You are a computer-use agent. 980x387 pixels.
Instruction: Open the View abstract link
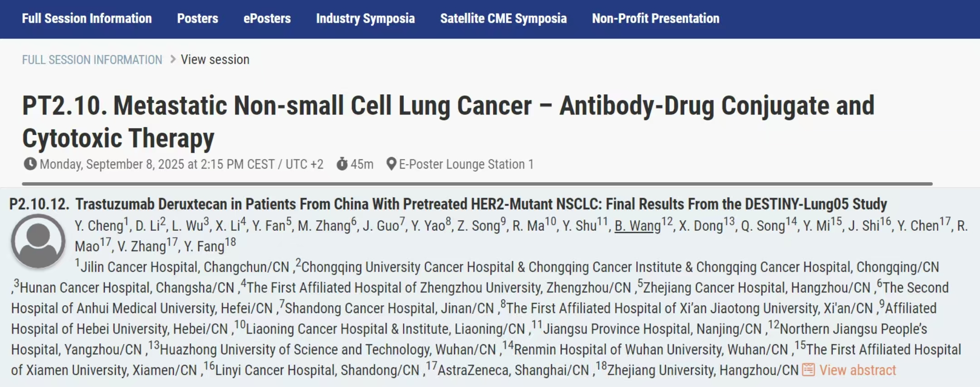pos(857,370)
